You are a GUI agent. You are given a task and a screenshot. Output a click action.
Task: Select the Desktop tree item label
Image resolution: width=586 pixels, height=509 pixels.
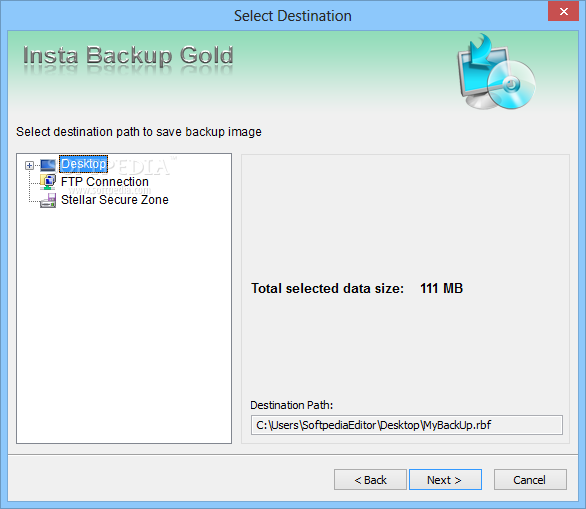coord(84,164)
